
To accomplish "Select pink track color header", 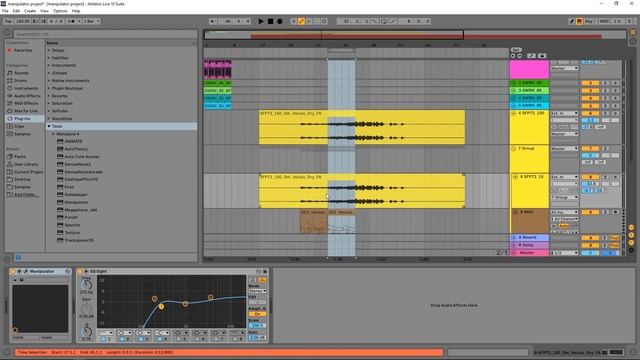I will tap(529, 69).
